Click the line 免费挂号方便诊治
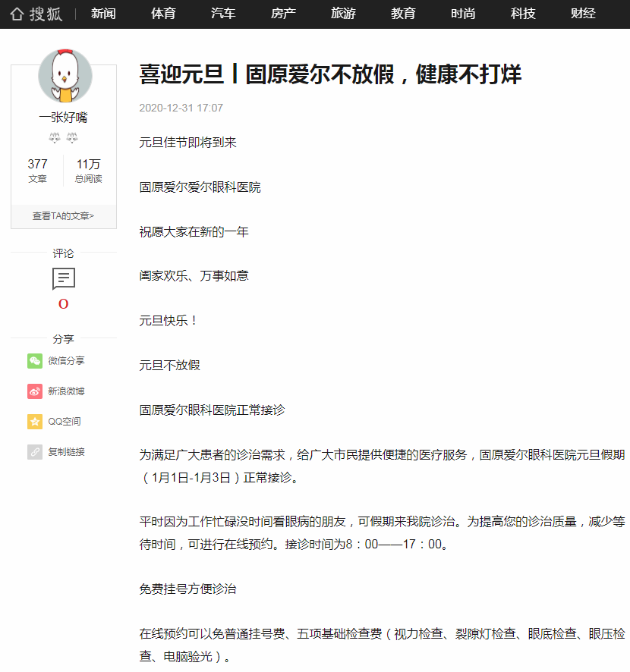 187,589
